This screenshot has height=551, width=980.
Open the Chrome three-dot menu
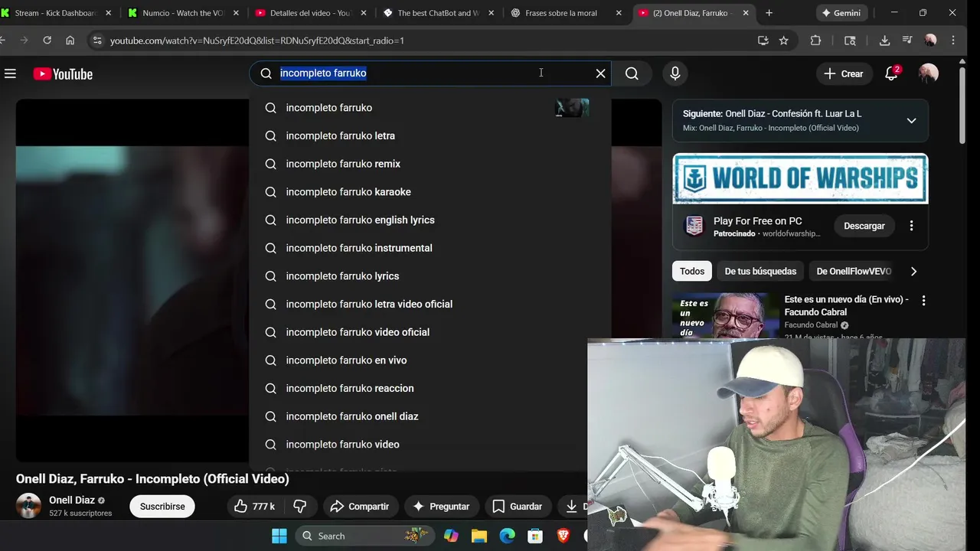click(953, 41)
